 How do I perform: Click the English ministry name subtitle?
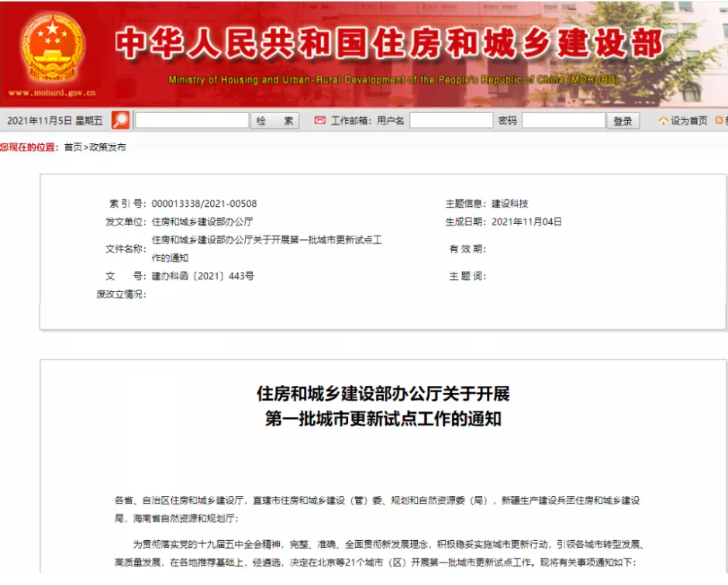click(x=394, y=80)
